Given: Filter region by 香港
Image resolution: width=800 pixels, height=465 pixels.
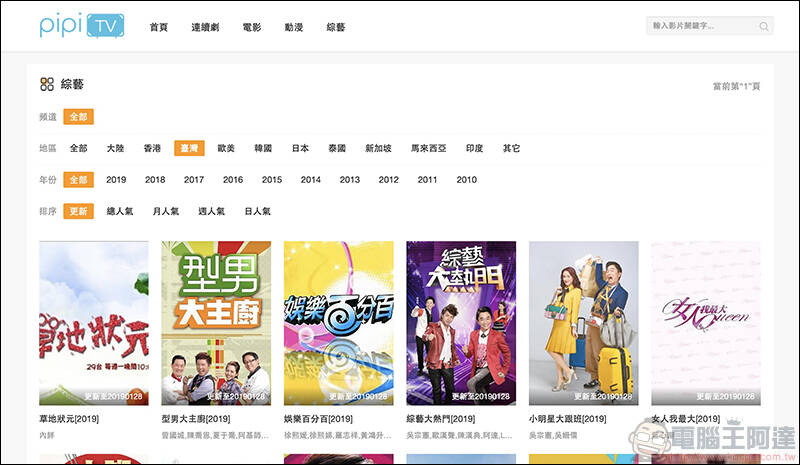Looking at the screenshot, I should pos(152,148).
